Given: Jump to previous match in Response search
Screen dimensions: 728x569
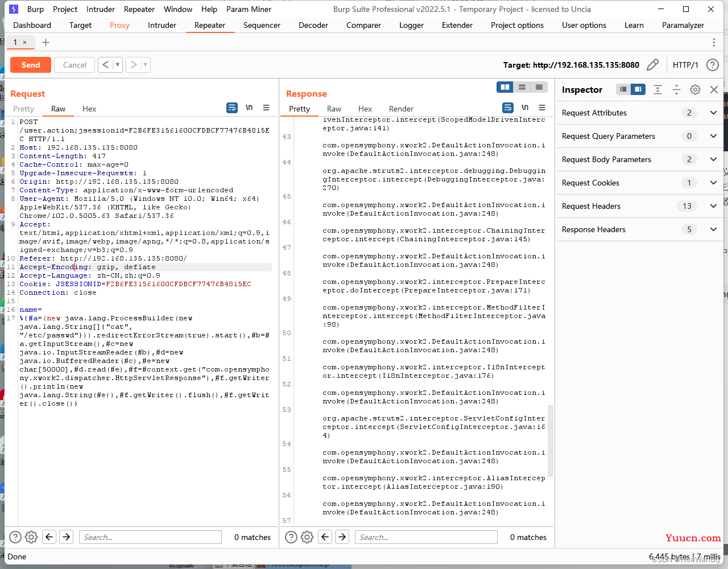Looking at the screenshot, I should pos(325,537).
